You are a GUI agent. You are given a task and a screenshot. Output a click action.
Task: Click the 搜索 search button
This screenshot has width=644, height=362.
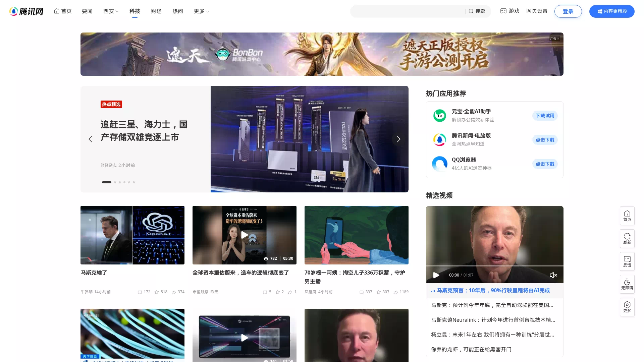click(477, 11)
